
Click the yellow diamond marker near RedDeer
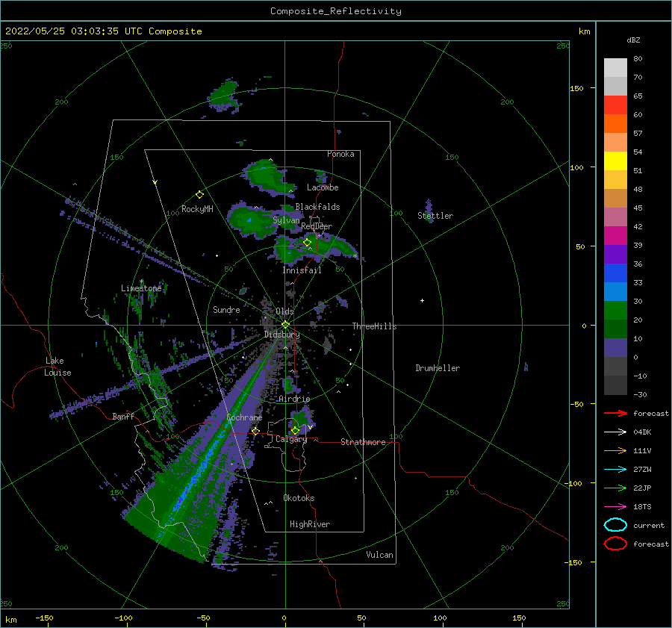pos(307,243)
